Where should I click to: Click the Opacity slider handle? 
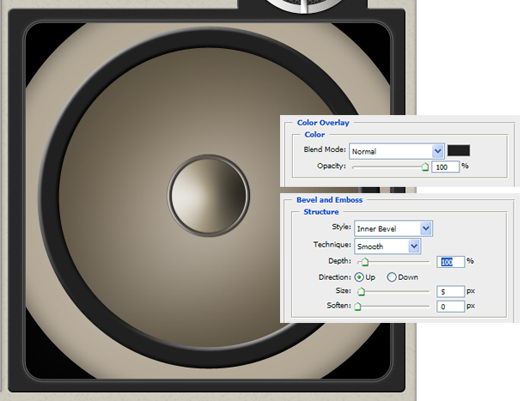tap(425, 167)
